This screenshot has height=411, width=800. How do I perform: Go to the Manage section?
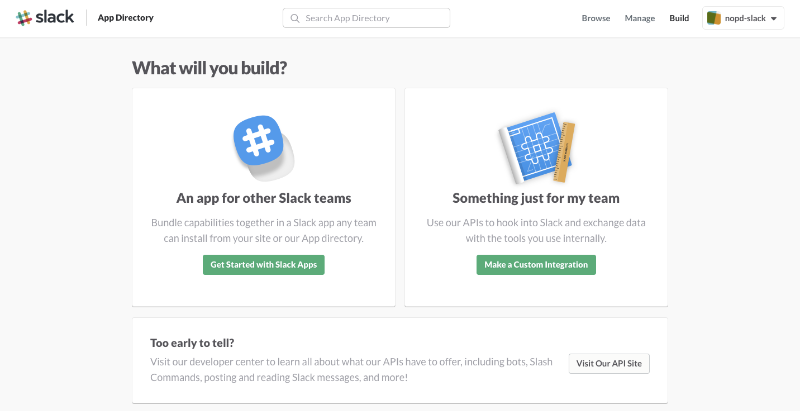point(640,18)
